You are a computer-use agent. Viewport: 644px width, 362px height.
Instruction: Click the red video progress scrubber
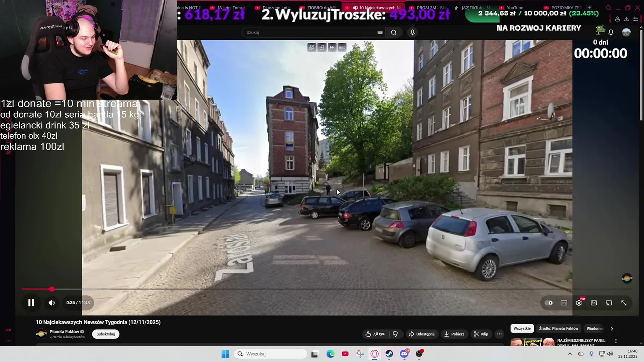(x=52, y=289)
